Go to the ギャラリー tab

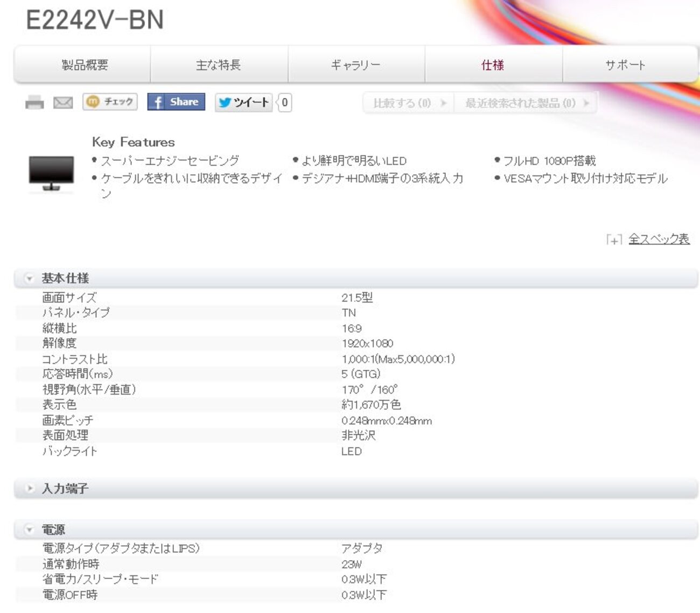pos(356,65)
